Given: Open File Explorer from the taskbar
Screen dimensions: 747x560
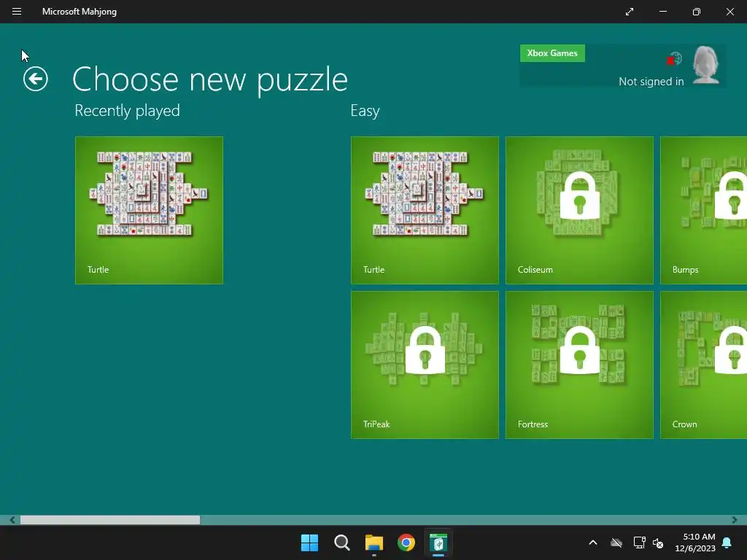Looking at the screenshot, I should tap(374, 542).
